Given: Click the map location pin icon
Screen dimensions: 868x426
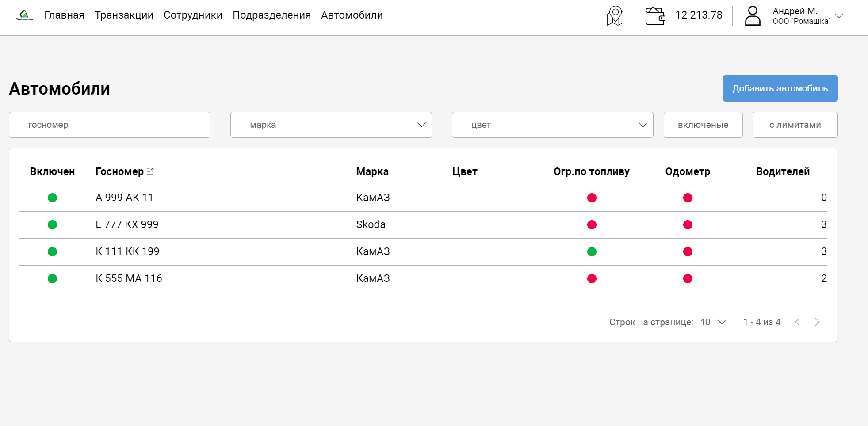Looking at the screenshot, I should pos(615,16).
